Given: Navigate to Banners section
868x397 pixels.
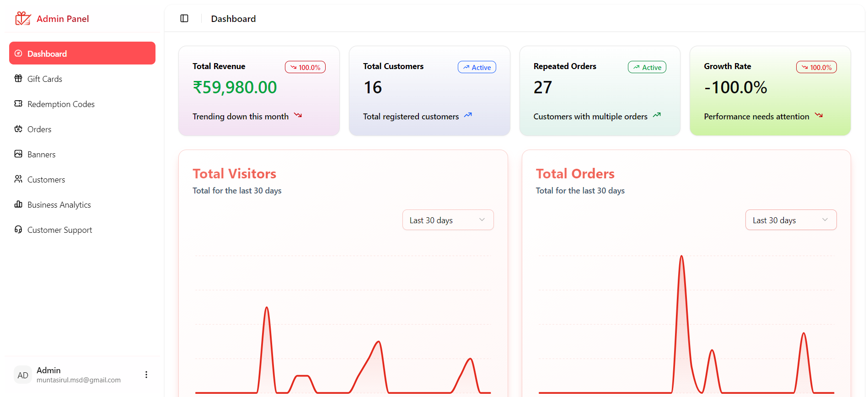Looking at the screenshot, I should [82, 154].
